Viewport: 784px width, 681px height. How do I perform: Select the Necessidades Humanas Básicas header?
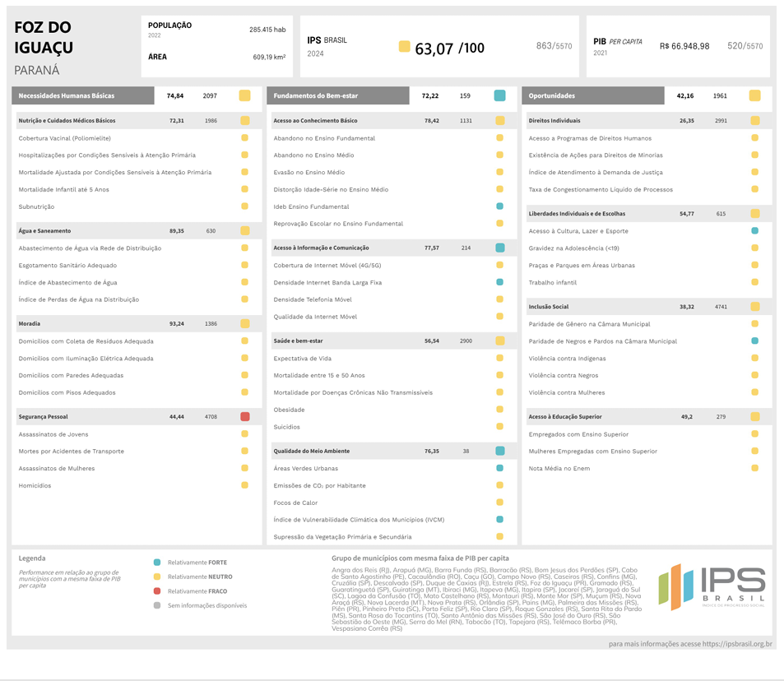coord(83,95)
